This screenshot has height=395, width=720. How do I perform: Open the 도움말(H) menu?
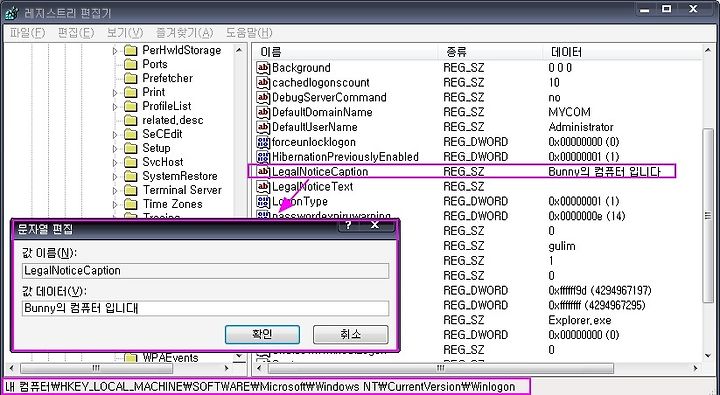point(249,33)
